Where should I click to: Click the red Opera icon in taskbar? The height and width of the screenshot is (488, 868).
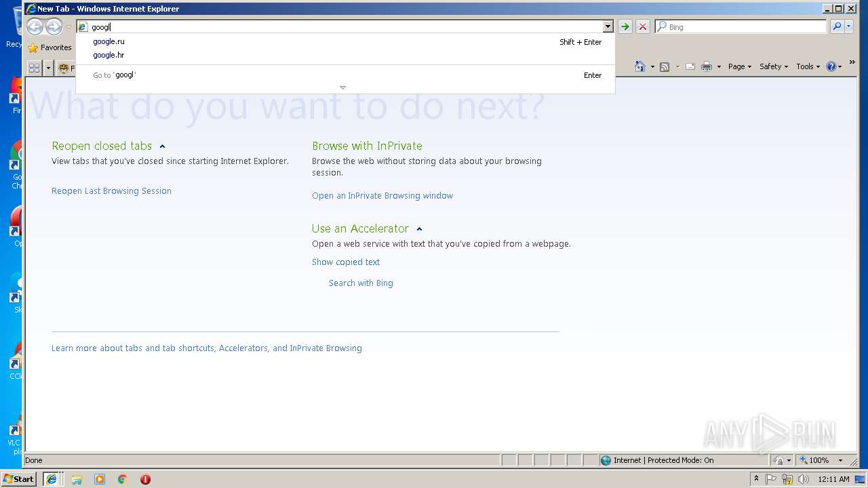[x=145, y=479]
